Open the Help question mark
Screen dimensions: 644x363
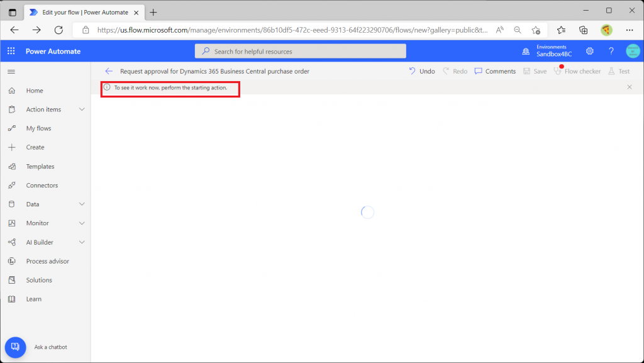[x=611, y=51]
